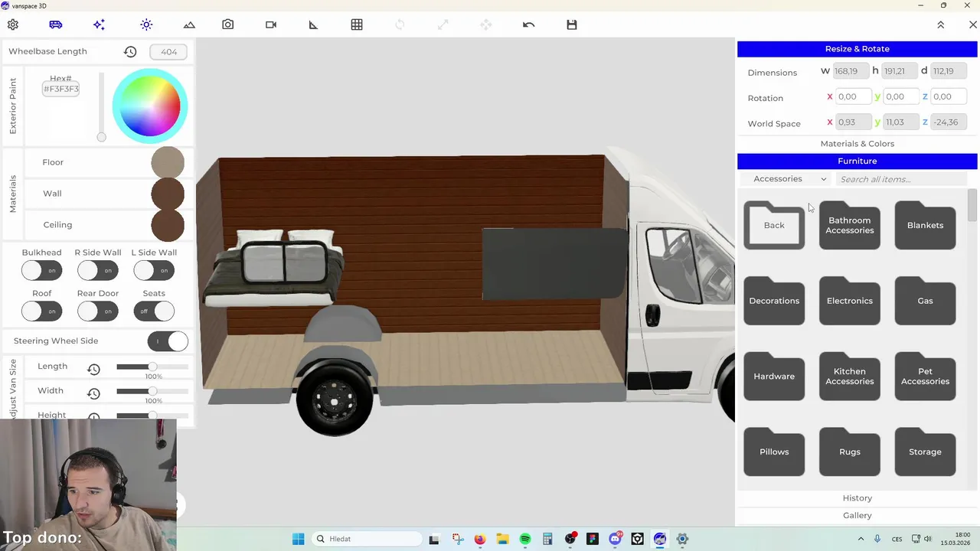Open File Explorer from the taskbar
The width and height of the screenshot is (980, 551).
tap(502, 539)
